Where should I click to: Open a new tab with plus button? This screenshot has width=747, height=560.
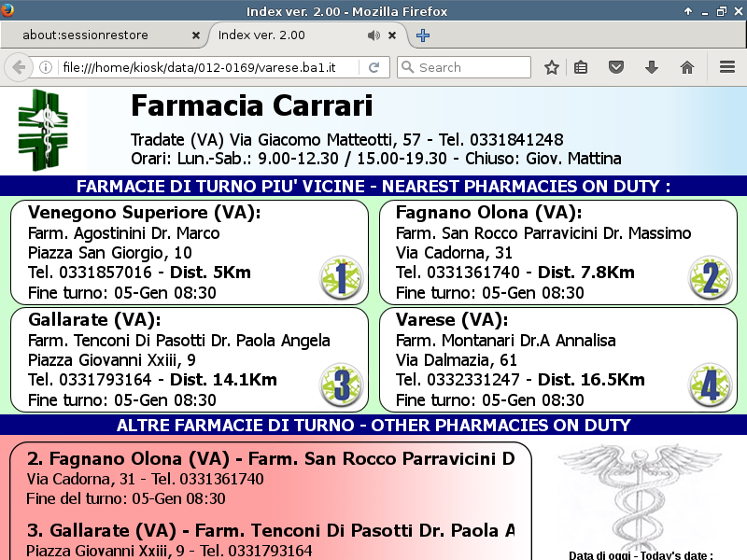pyautogui.click(x=423, y=35)
